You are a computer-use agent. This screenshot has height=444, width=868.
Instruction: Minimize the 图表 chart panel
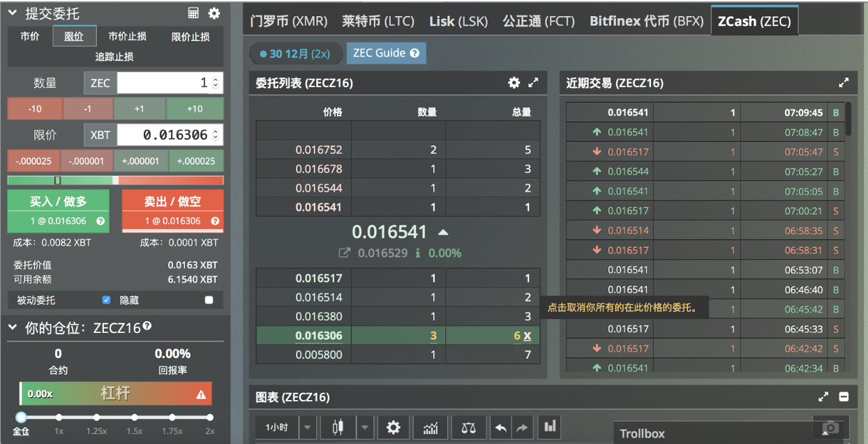[844, 397]
